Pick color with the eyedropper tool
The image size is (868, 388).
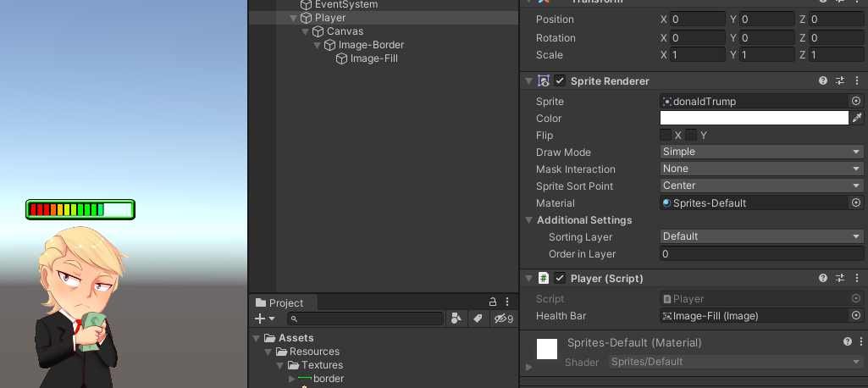[857, 118]
